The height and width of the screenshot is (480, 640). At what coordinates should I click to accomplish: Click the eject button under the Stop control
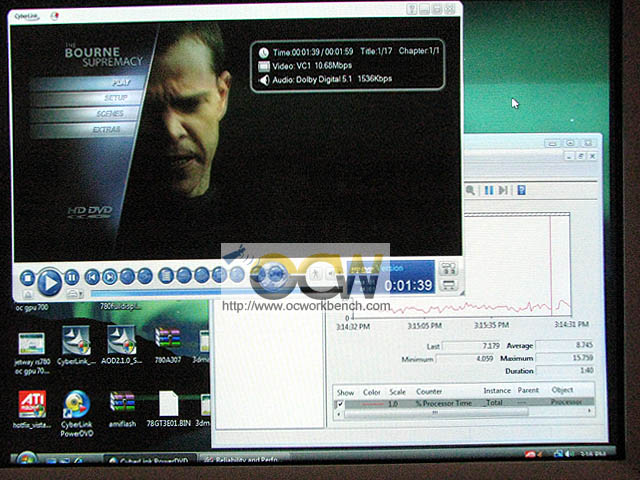(27, 294)
